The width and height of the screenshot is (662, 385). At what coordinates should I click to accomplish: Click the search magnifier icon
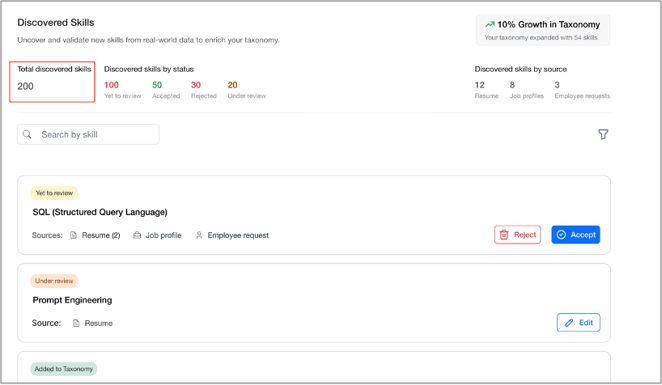27,134
